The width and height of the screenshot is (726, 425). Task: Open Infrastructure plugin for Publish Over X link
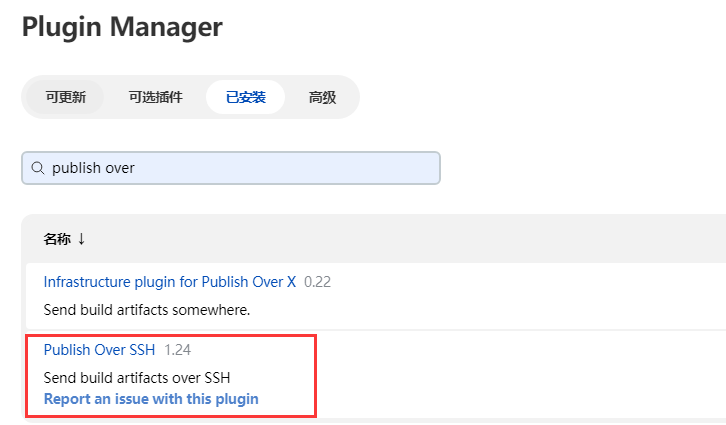click(169, 282)
